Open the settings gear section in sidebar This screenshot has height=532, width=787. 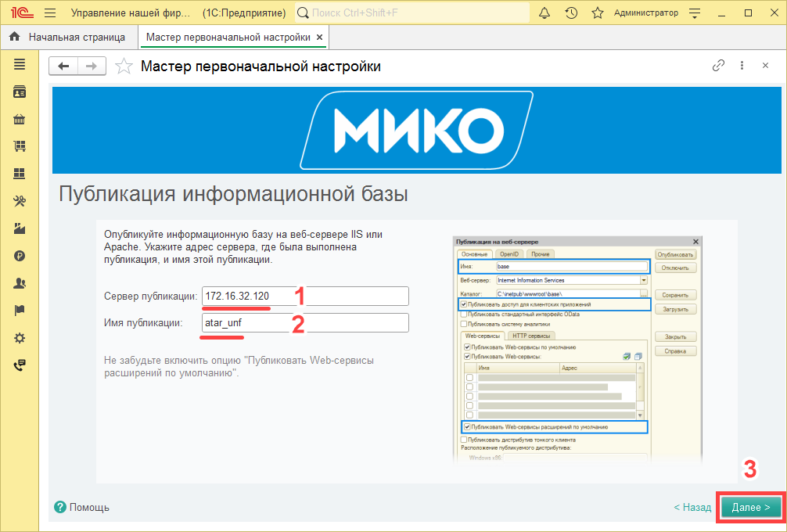pyautogui.click(x=20, y=338)
